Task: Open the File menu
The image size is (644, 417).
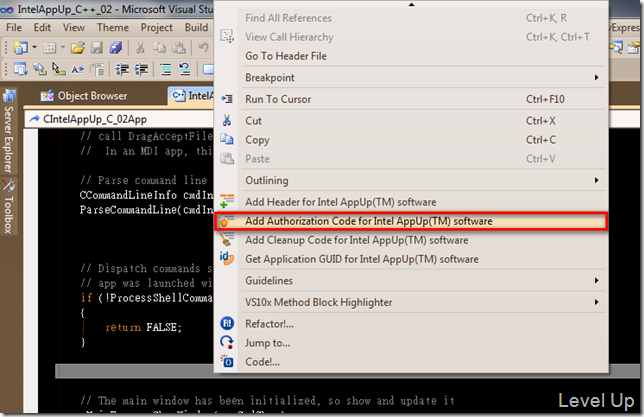Action: 14,28
